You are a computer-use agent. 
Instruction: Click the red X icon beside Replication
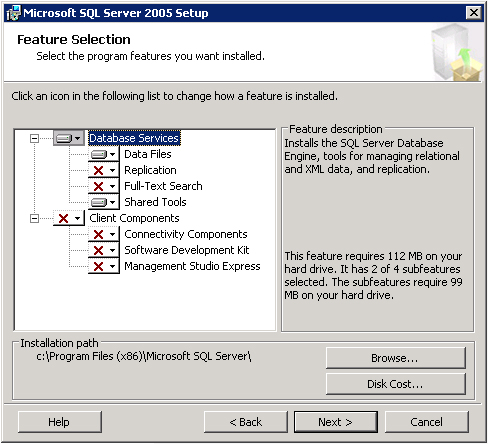(x=99, y=170)
